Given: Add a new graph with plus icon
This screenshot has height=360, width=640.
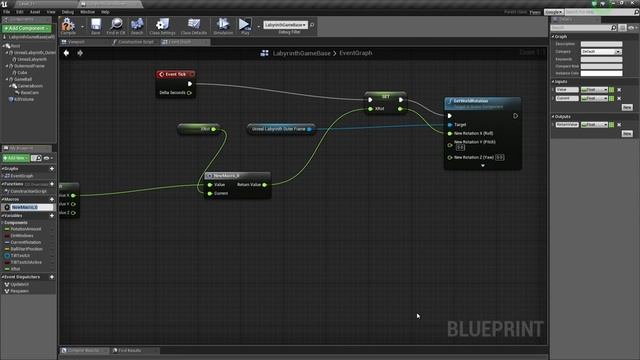Looking at the screenshot, I should [x=52, y=169].
